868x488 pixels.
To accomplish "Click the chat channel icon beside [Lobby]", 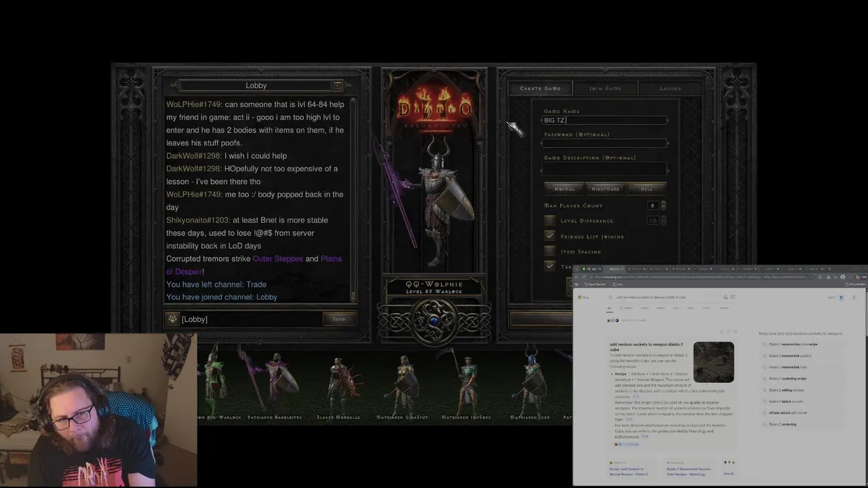I will [173, 319].
